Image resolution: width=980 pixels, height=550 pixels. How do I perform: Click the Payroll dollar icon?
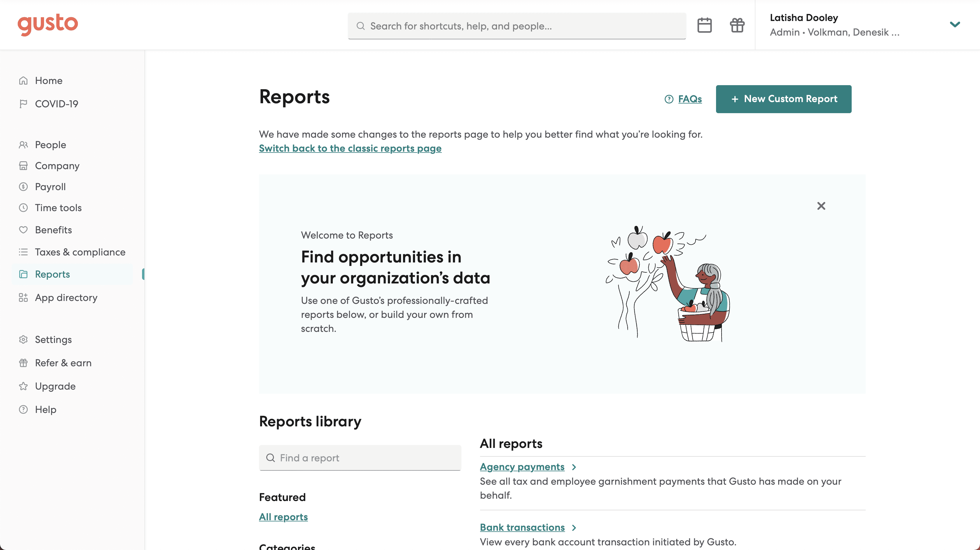tap(23, 187)
